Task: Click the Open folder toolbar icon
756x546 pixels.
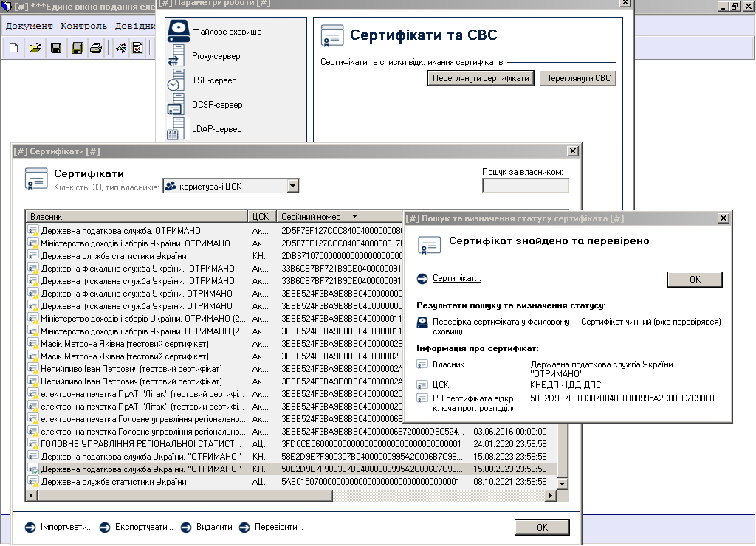Action: coord(35,49)
